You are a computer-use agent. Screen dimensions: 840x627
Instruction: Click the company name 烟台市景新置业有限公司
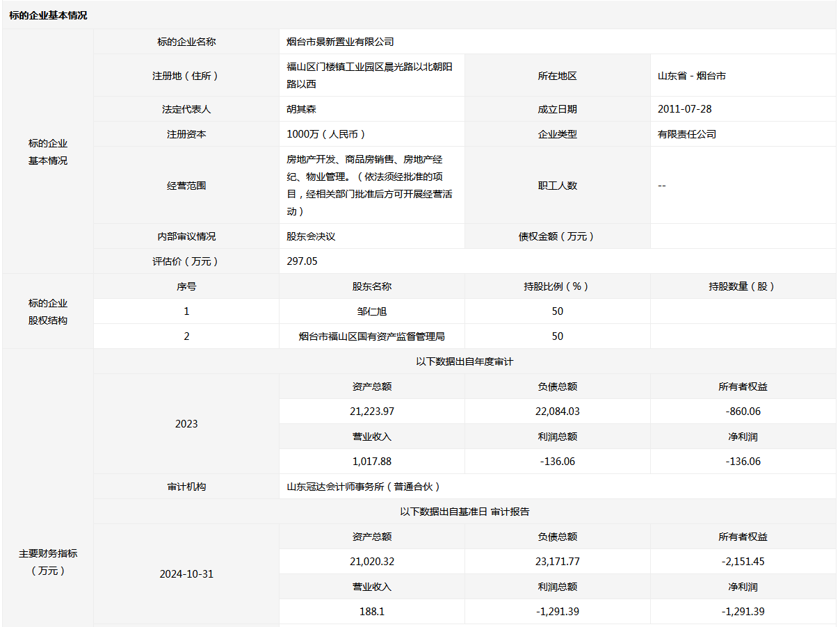(x=340, y=42)
